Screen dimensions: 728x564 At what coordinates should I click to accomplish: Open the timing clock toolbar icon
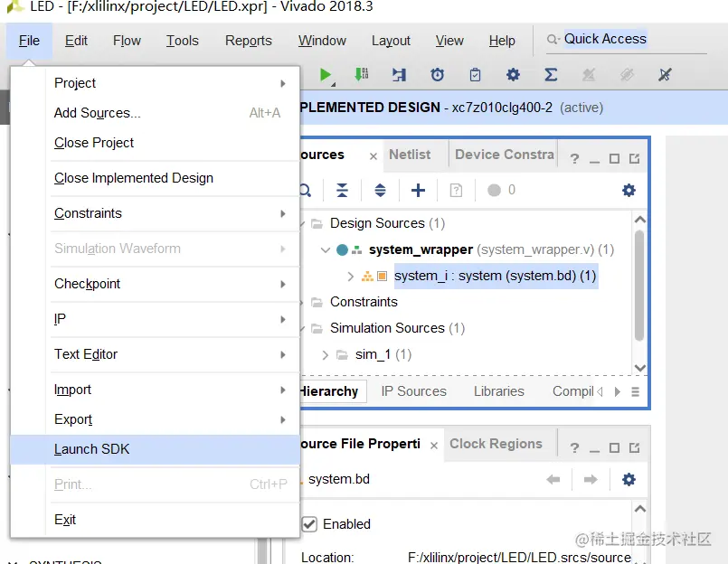pos(437,75)
